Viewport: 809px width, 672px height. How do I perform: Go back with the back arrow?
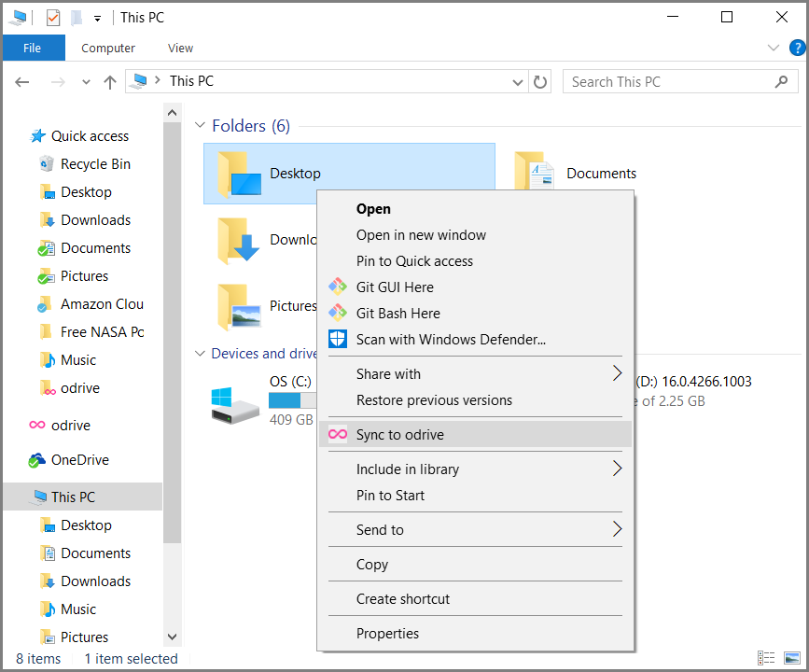[x=22, y=82]
